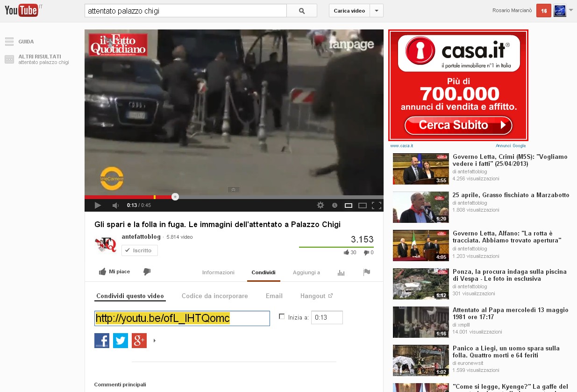Open the dropdown arrow beside 'Carica video'
577x392 pixels.
point(377,11)
